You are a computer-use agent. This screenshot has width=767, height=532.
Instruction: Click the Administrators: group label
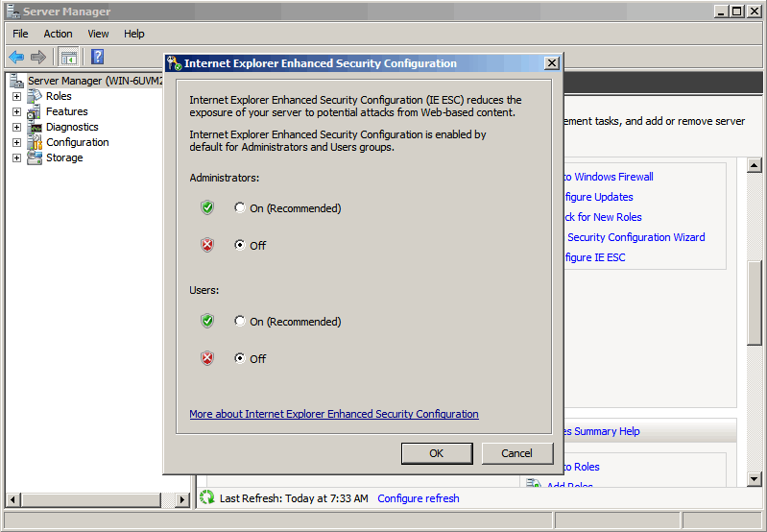[225, 178]
